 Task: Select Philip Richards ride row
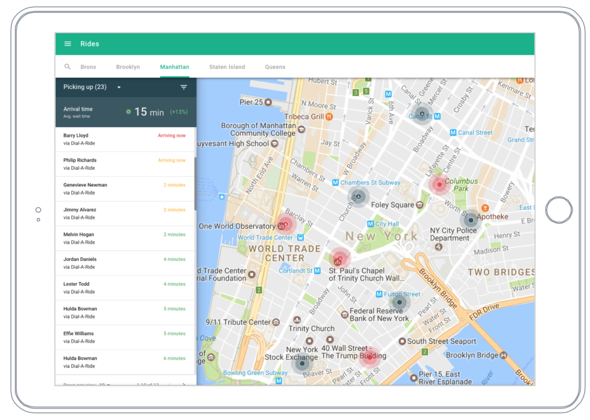[126, 164]
